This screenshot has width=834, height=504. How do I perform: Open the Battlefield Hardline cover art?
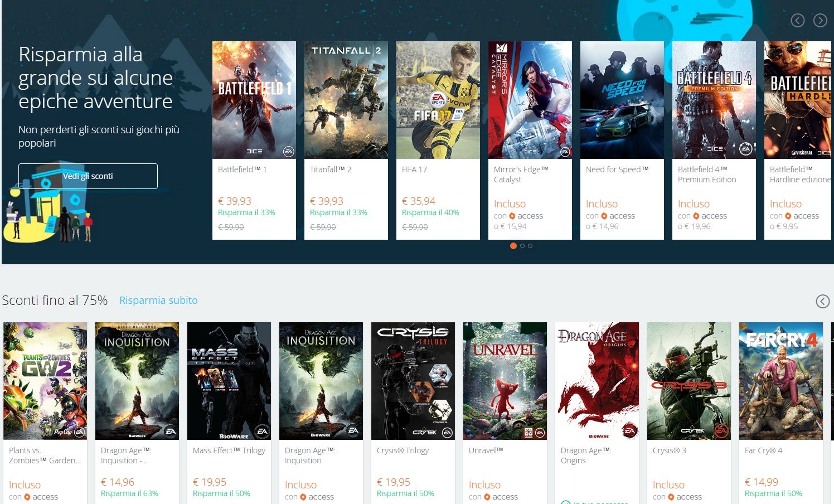point(798,100)
